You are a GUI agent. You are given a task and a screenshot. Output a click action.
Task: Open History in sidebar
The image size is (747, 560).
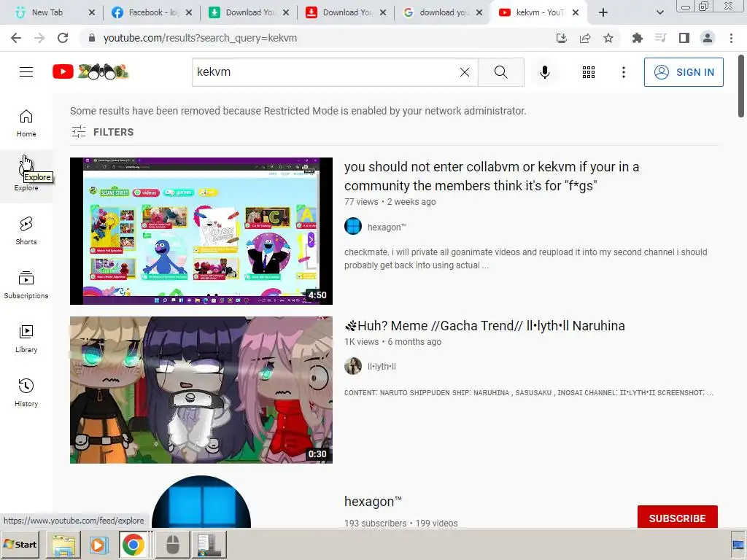[26, 393]
